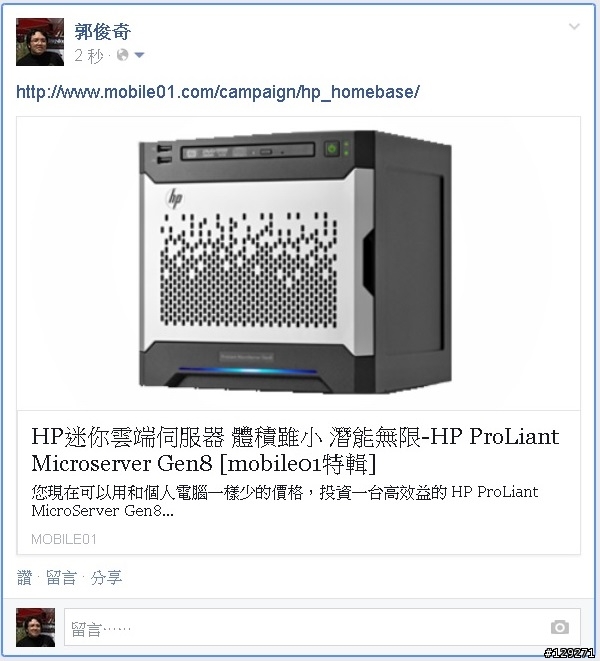Expand the post options chevron

coord(574,27)
